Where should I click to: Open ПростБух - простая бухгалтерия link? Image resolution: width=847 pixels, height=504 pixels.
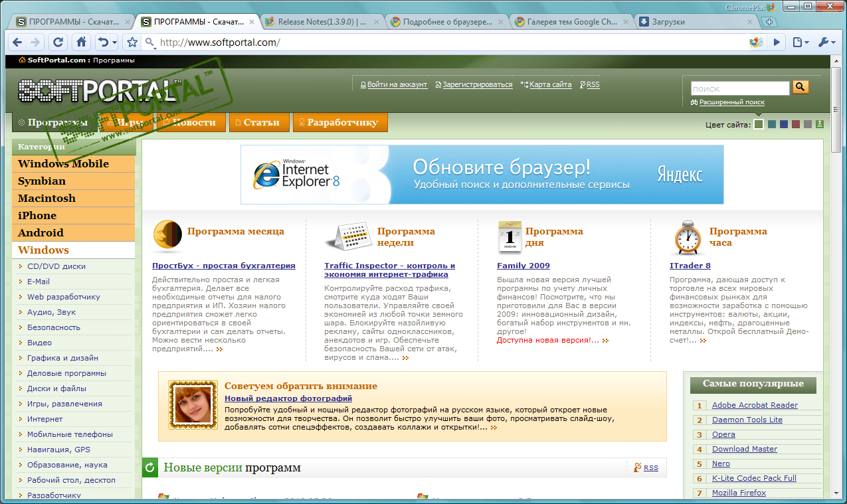224,266
